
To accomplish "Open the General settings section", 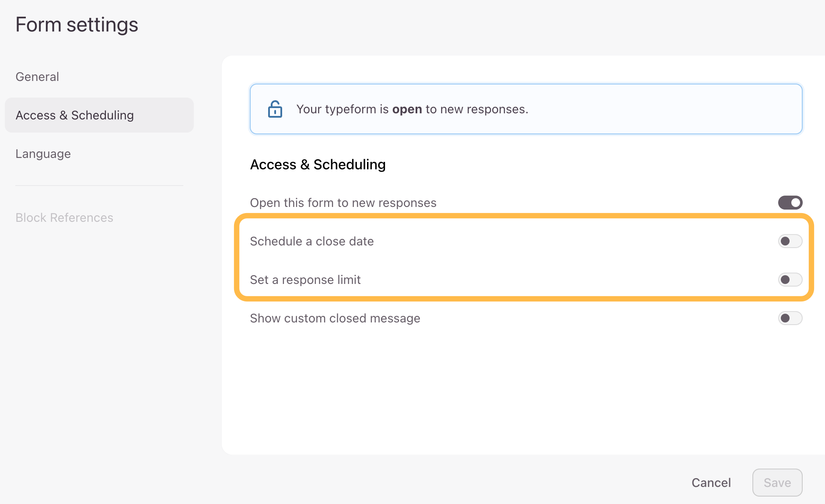I will click(x=37, y=77).
